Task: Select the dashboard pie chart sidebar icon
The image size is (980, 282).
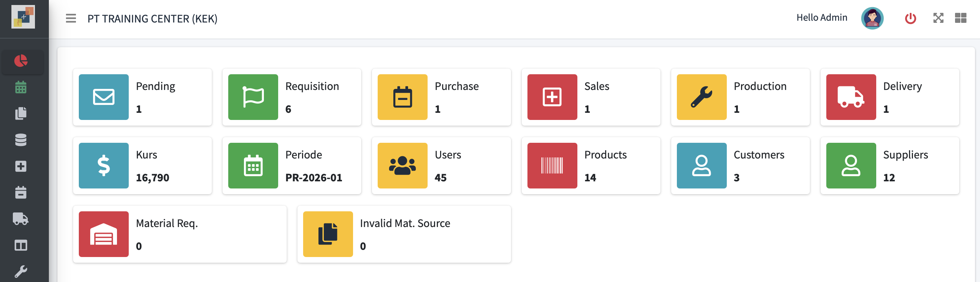Action: pos(21,61)
